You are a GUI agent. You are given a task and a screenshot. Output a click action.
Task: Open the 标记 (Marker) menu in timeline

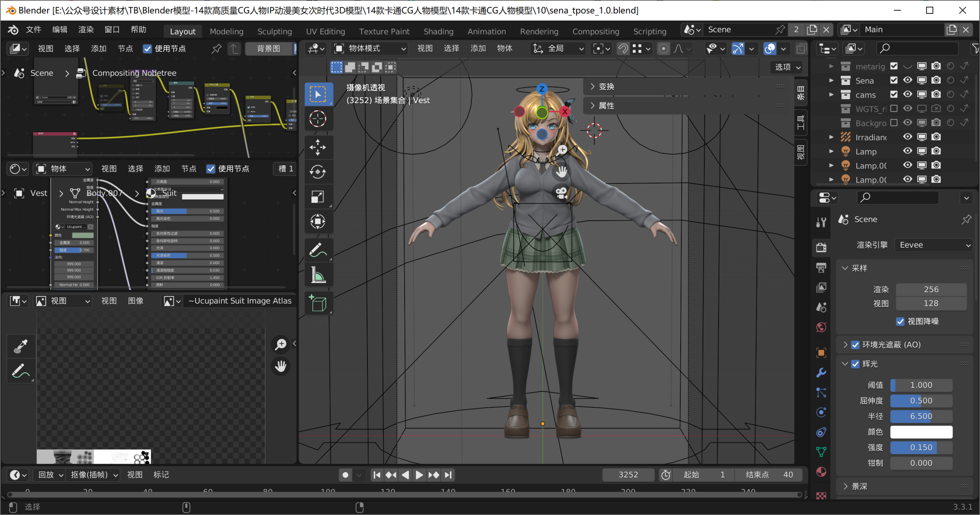coord(161,475)
